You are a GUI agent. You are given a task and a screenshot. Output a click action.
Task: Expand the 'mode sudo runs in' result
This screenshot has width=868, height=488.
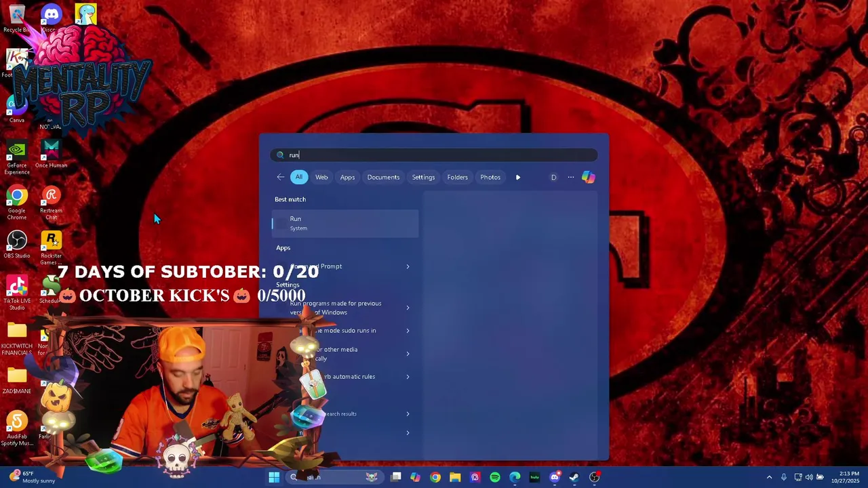408,331
